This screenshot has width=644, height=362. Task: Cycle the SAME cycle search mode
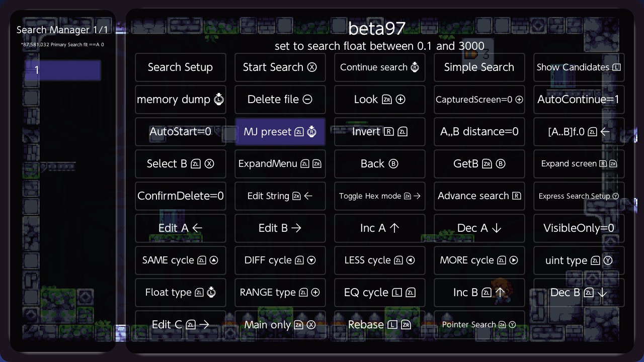180,260
